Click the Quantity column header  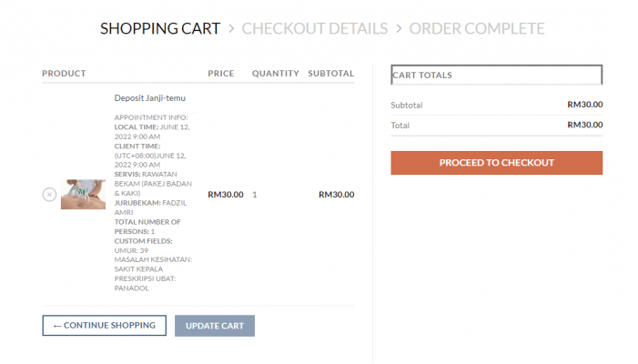tap(275, 74)
